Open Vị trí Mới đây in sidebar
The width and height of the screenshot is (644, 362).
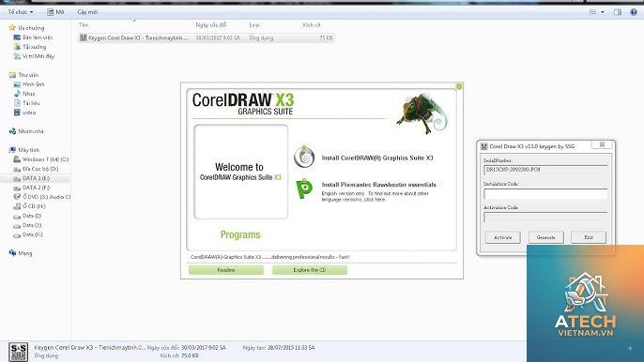tap(34, 56)
